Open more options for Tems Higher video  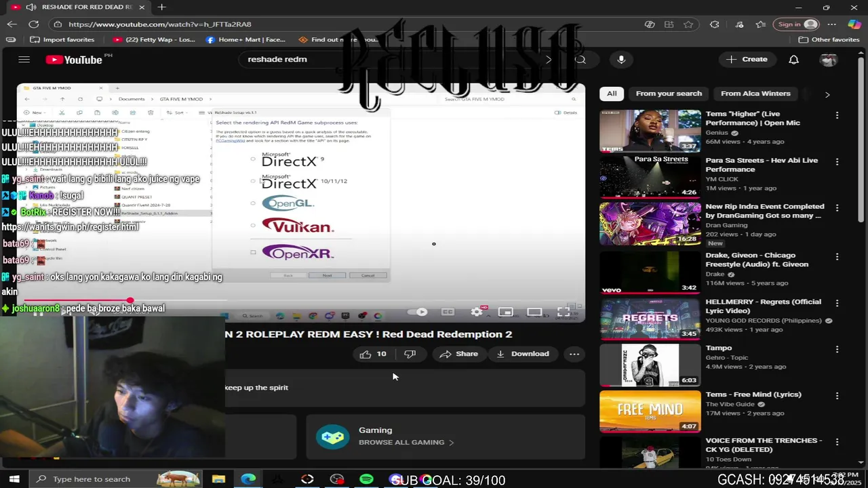click(837, 115)
